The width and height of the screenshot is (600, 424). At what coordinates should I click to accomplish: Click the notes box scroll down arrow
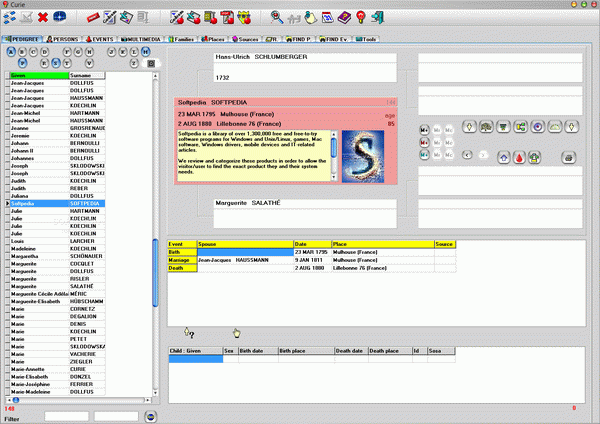point(334,177)
